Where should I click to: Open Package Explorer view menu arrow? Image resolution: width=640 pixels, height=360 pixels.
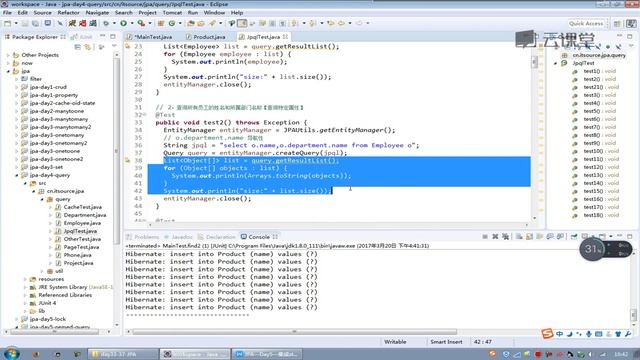pos(114,47)
